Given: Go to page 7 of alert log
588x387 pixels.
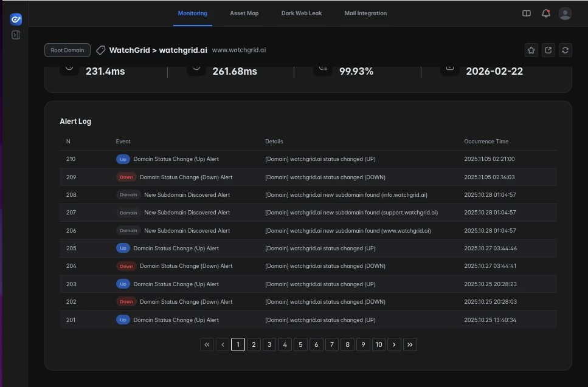Looking at the screenshot, I should 332,344.
